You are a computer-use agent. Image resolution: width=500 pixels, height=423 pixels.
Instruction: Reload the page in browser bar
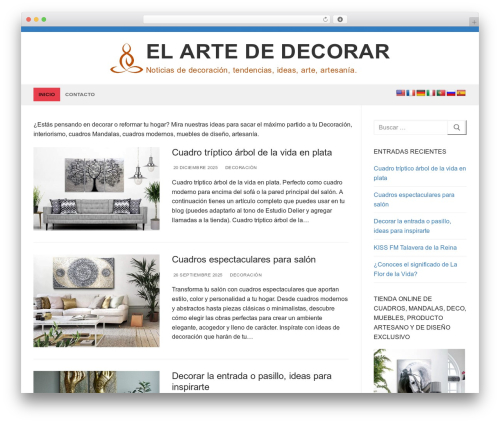click(x=325, y=20)
